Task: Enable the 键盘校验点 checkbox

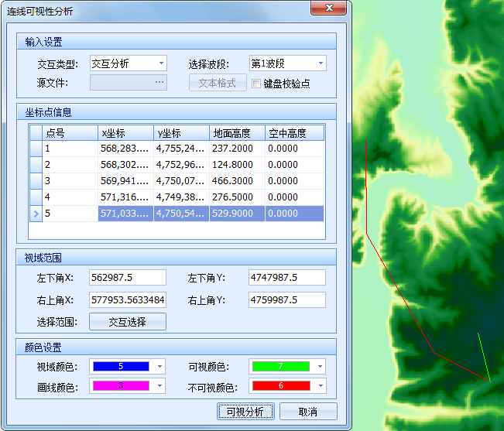Action: coord(256,84)
